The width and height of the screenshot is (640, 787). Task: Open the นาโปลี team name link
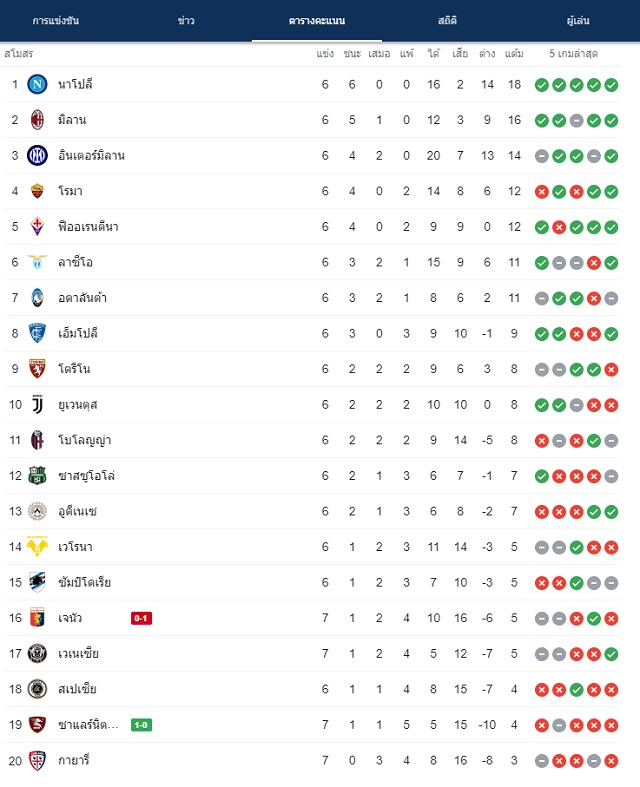click(x=75, y=84)
